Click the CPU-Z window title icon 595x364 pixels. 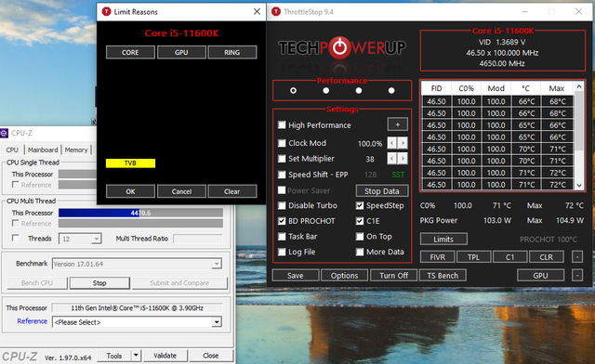click(x=4, y=133)
